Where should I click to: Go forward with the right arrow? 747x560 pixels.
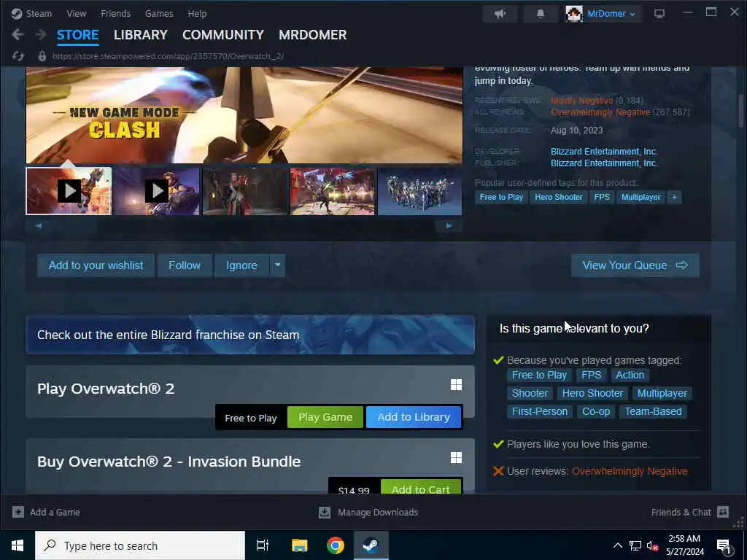pyautogui.click(x=41, y=34)
